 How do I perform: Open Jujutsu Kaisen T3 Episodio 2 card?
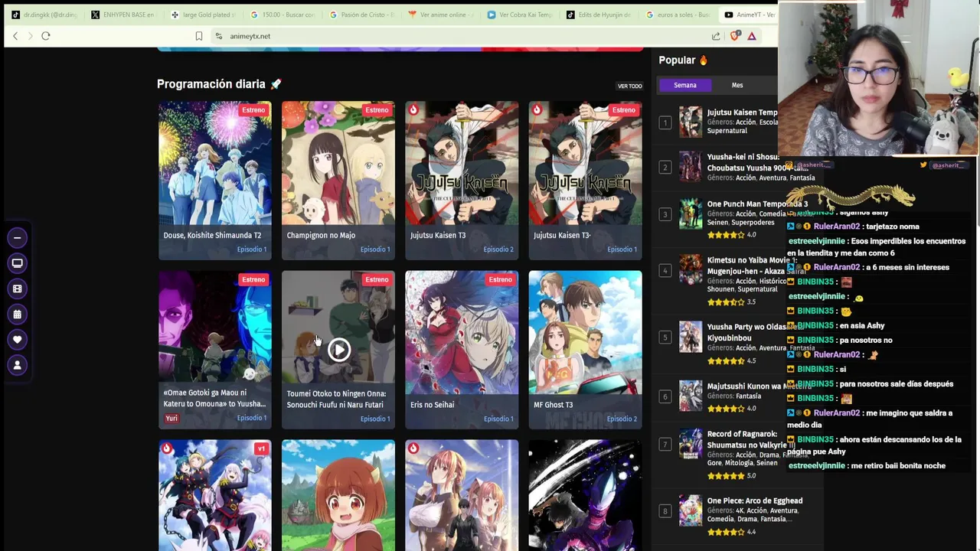[x=462, y=181]
